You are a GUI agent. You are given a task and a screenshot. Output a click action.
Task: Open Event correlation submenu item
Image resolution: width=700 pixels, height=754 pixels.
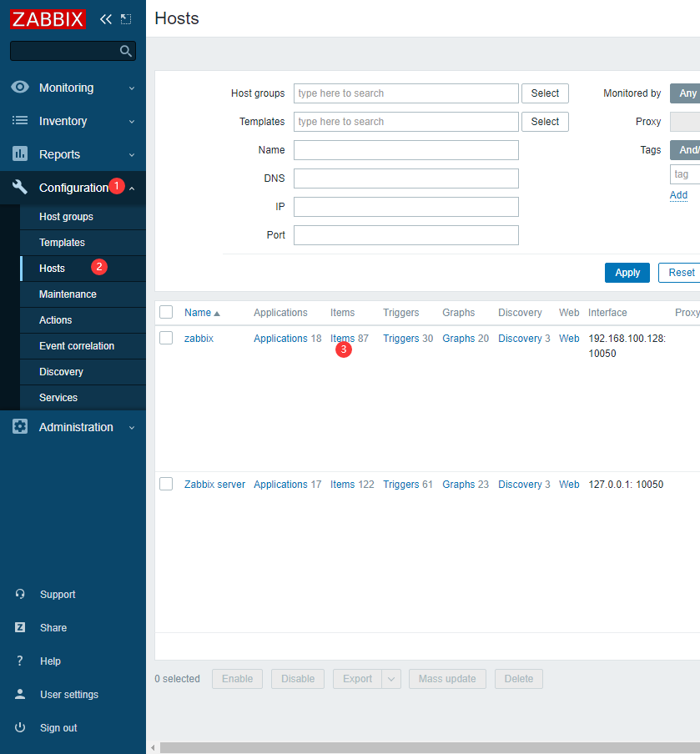[x=83, y=346]
